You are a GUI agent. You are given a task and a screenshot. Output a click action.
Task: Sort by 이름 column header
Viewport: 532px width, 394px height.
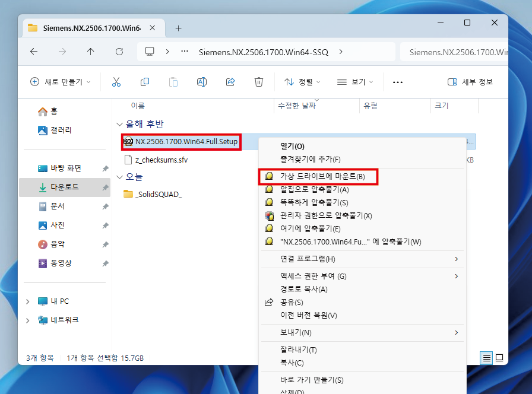138,106
